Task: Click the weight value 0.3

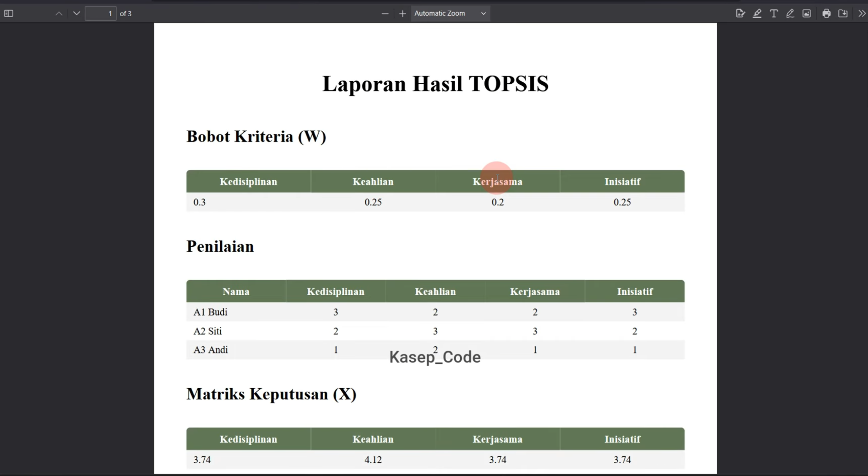Action: coord(200,202)
